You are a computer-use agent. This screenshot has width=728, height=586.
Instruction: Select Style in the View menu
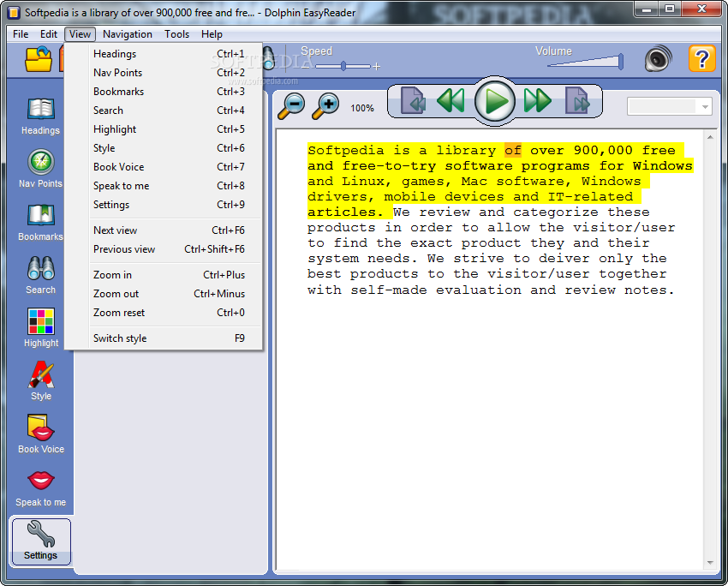164,148
